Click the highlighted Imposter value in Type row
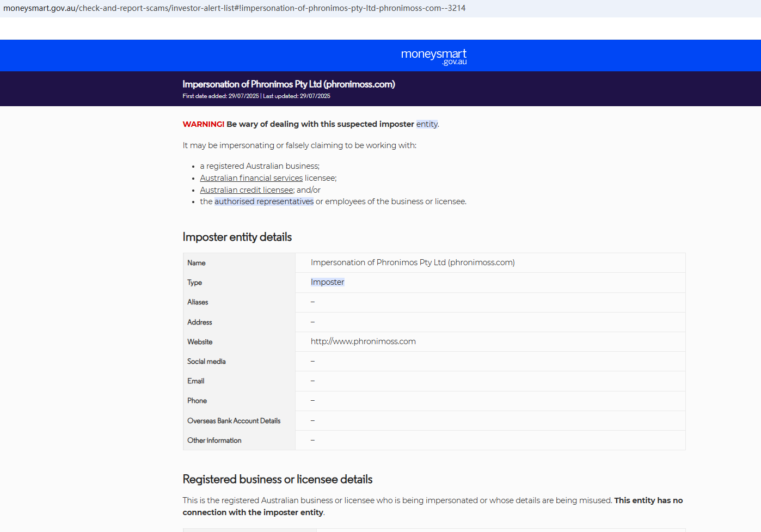This screenshot has height=532, width=761. click(x=327, y=282)
